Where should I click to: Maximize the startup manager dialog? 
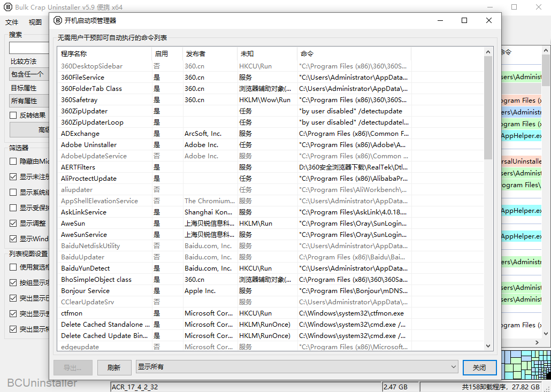point(464,20)
